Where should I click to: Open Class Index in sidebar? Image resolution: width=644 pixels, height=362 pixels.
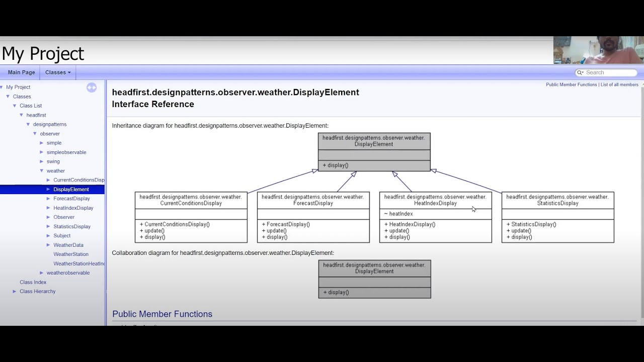point(33,282)
